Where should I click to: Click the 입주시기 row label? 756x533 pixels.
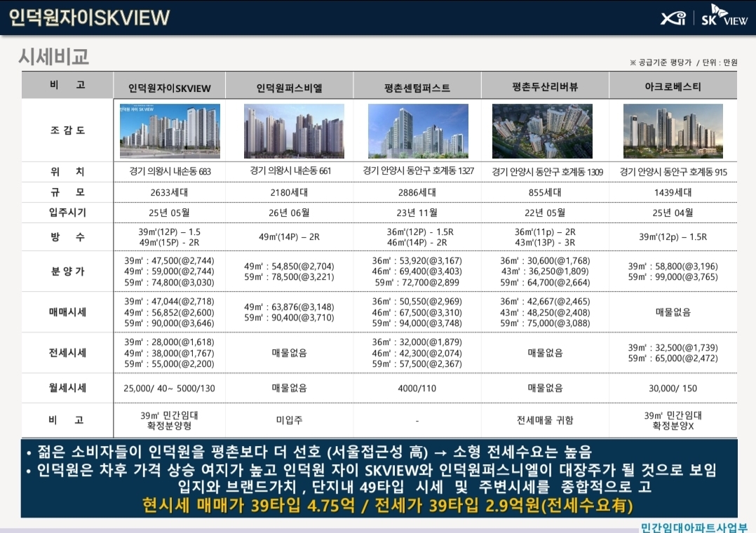point(67,212)
